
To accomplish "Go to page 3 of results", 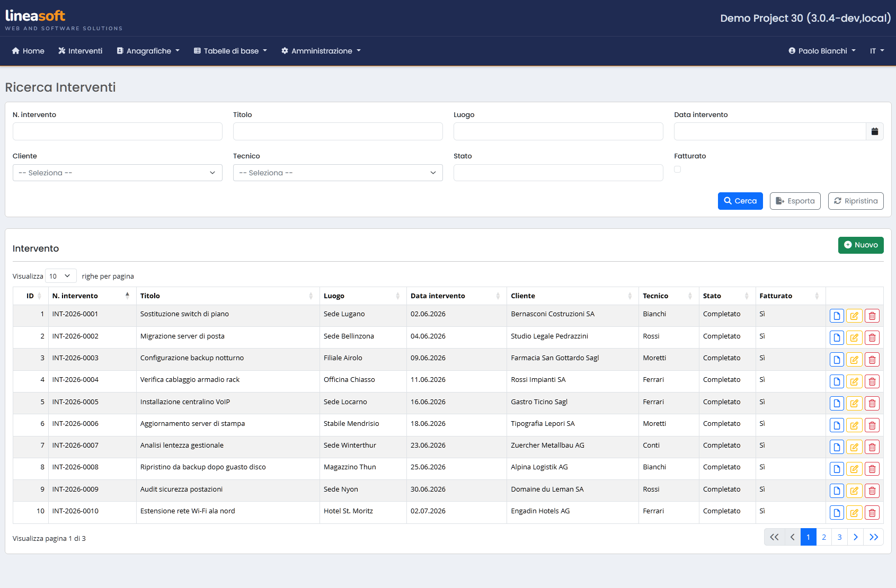I will [x=839, y=537].
